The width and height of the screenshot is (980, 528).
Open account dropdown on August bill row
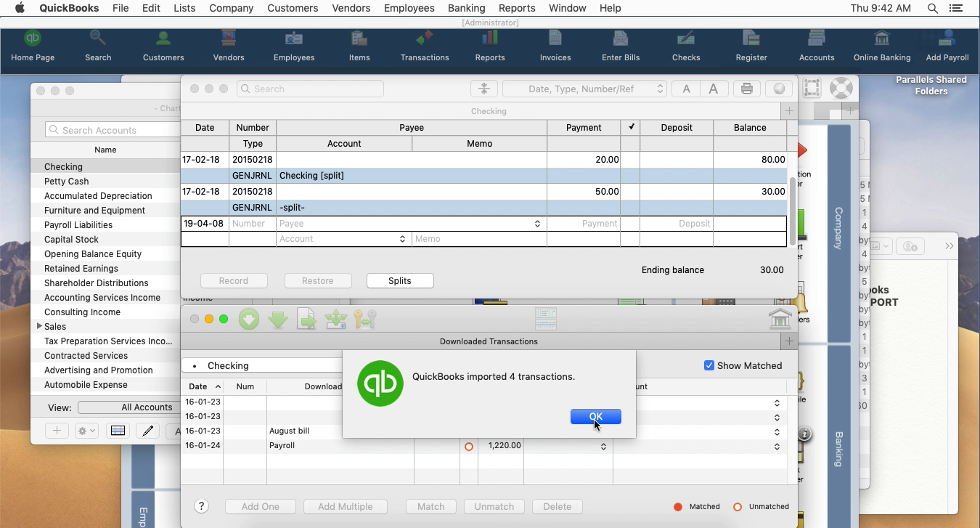[x=777, y=432]
